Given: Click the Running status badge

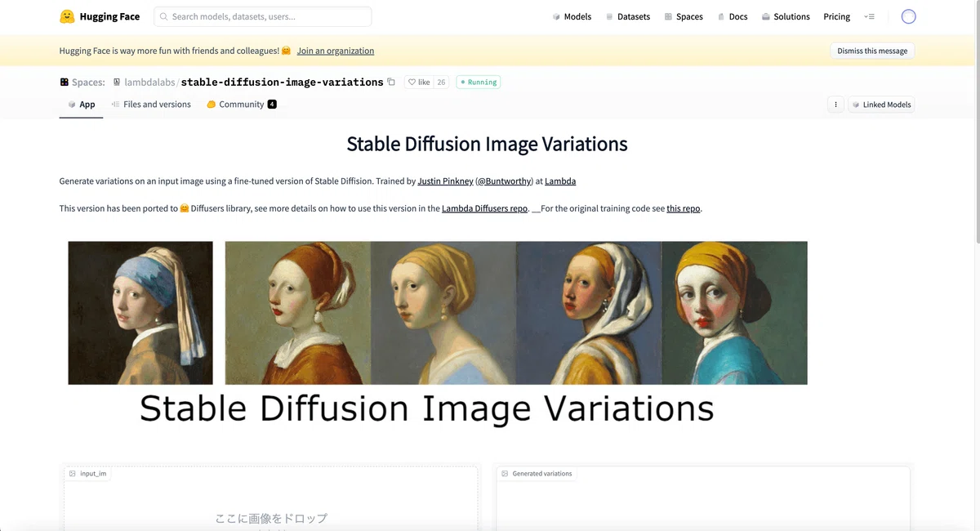Looking at the screenshot, I should (x=479, y=82).
